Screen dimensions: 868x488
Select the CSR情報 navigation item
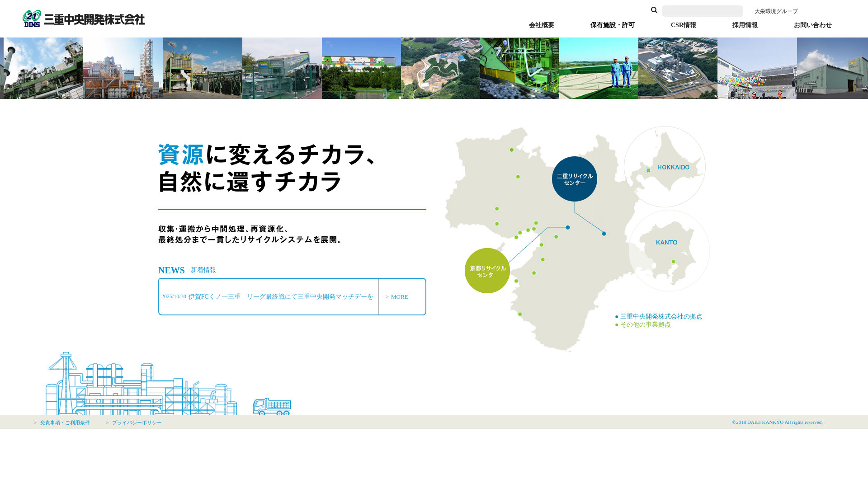point(683,25)
